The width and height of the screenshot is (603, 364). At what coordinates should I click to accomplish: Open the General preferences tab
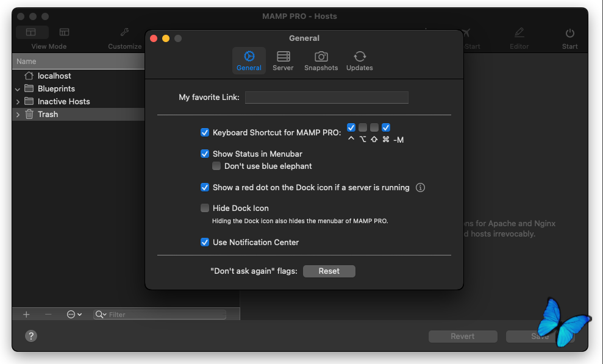point(249,61)
